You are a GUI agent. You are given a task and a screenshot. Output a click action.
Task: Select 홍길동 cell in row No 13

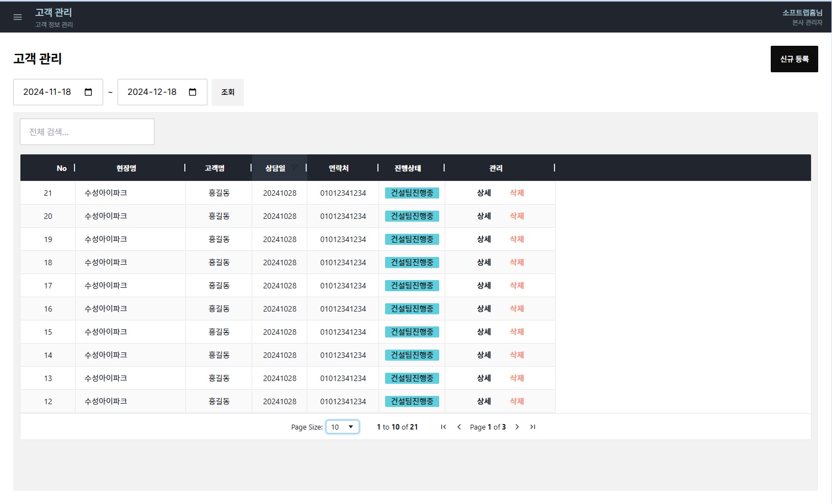[219, 378]
